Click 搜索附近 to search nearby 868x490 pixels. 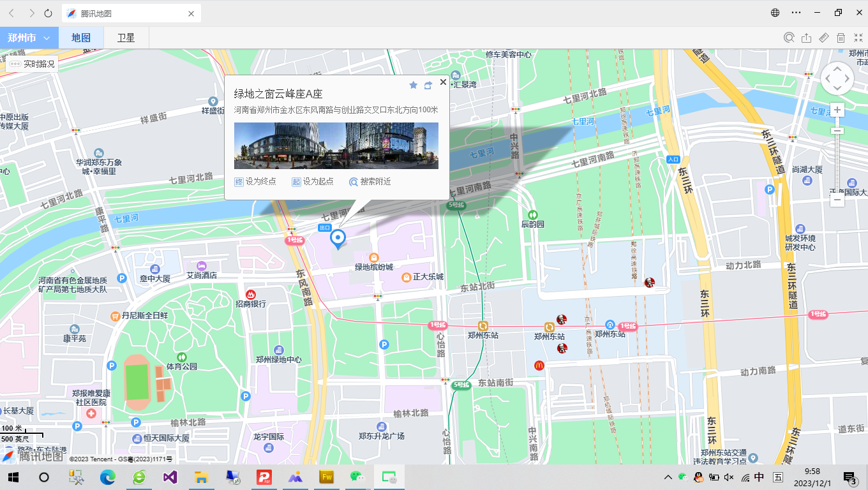click(370, 182)
